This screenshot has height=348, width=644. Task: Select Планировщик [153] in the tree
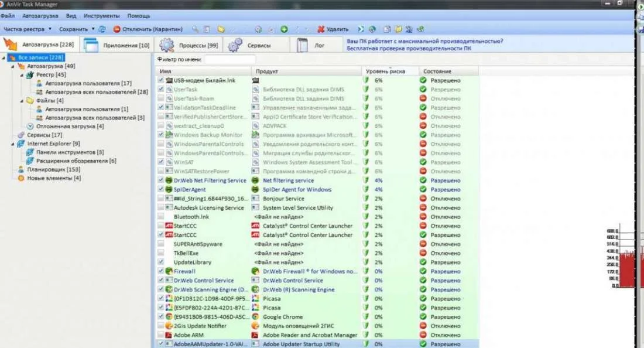click(x=54, y=169)
